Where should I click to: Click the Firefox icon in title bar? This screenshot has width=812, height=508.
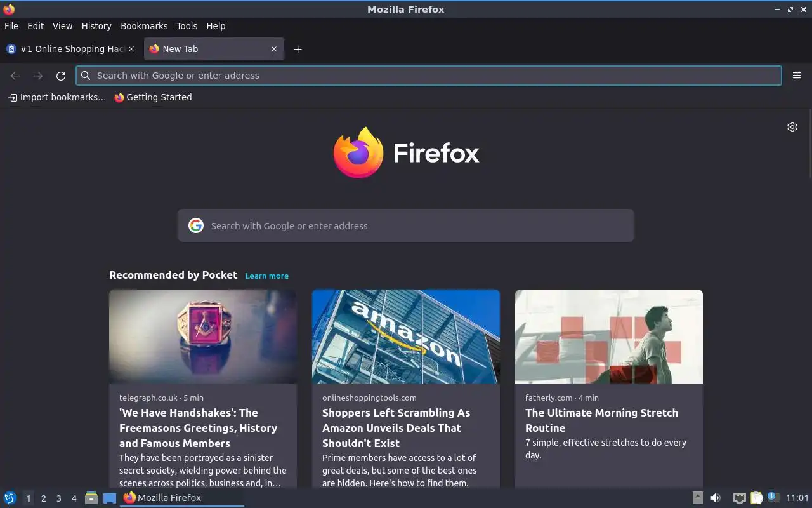point(9,9)
